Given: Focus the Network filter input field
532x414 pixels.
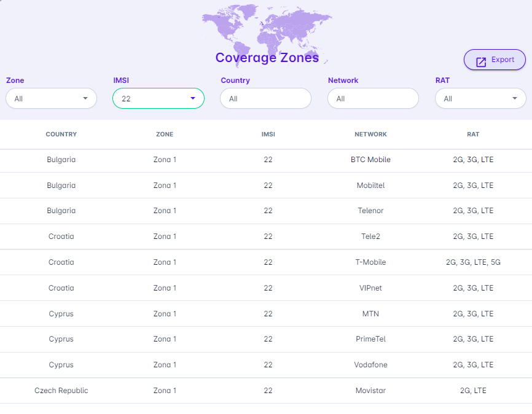Looking at the screenshot, I should point(373,98).
